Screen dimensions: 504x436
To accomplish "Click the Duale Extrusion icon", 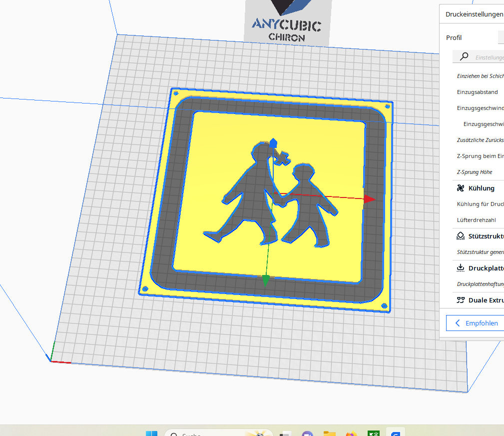I will 460,300.
